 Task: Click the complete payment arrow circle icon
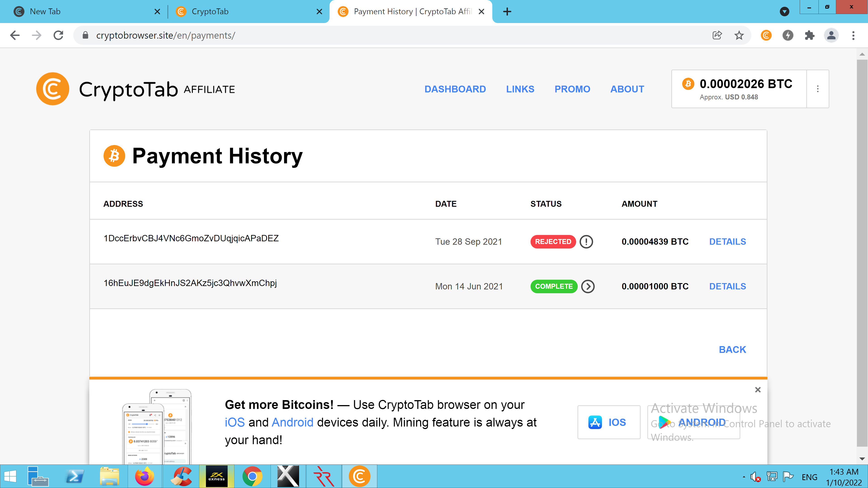[x=588, y=287]
